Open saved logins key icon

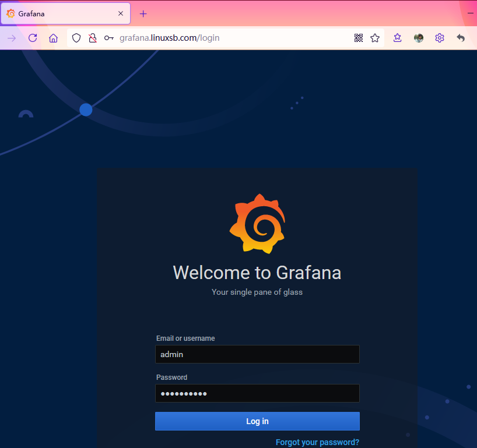pos(108,38)
